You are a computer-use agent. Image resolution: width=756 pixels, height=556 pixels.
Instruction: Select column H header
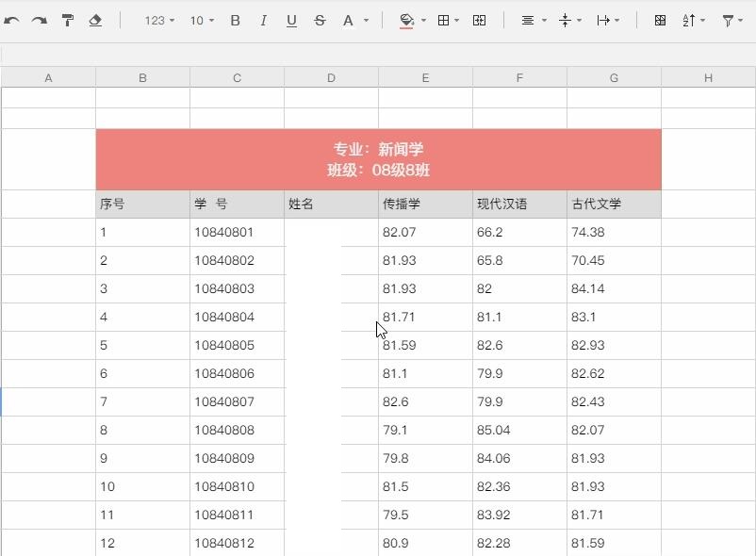pyautogui.click(x=708, y=77)
